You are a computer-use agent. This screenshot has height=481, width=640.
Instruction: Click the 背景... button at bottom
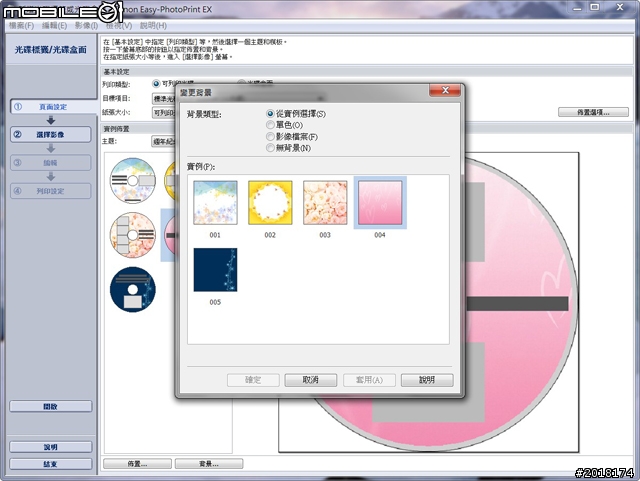click(x=209, y=464)
